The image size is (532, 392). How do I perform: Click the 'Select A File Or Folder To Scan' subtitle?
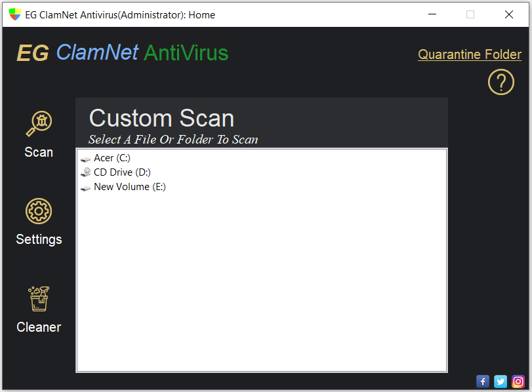173,140
